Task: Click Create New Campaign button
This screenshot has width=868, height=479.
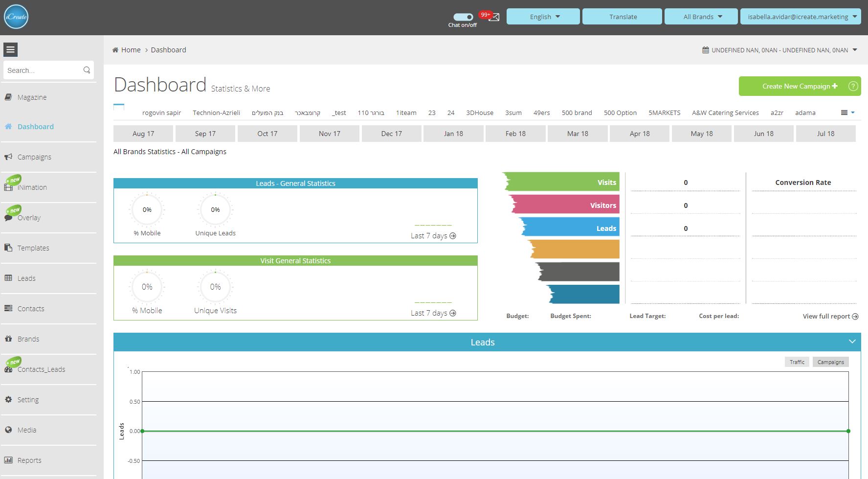Action: pyautogui.click(x=800, y=86)
